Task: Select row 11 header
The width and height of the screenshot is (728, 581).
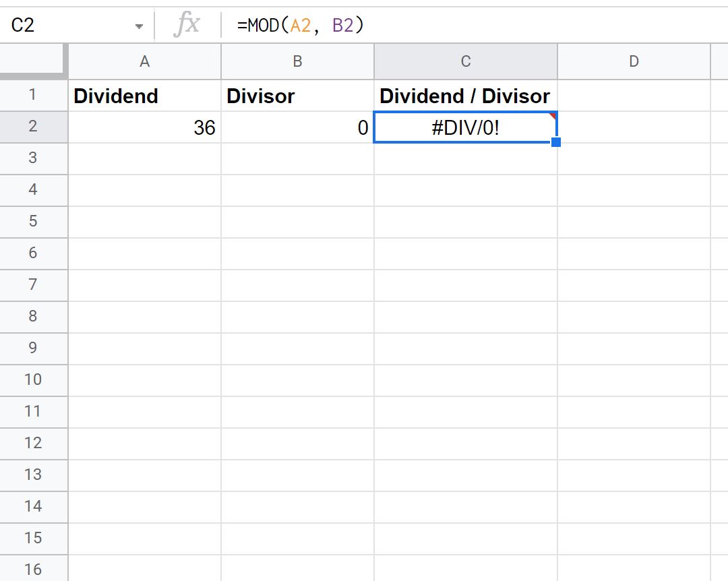Action: [x=32, y=411]
